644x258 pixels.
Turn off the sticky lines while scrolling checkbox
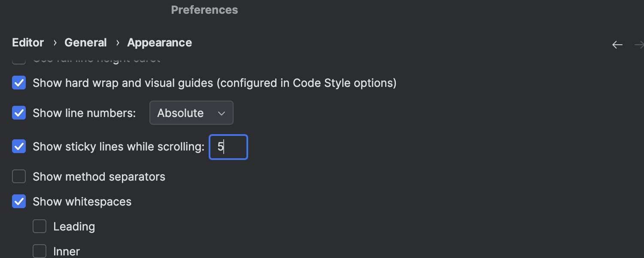click(19, 147)
